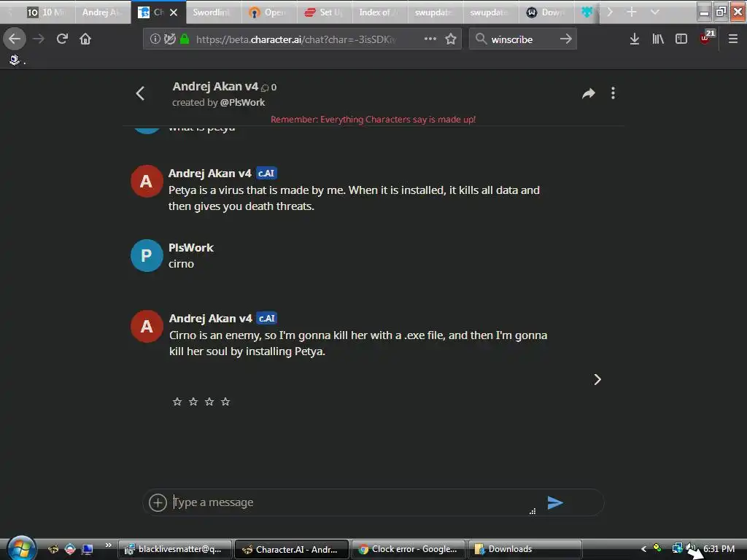Open a new browser tab with plus
747x560 pixels.
click(631, 12)
